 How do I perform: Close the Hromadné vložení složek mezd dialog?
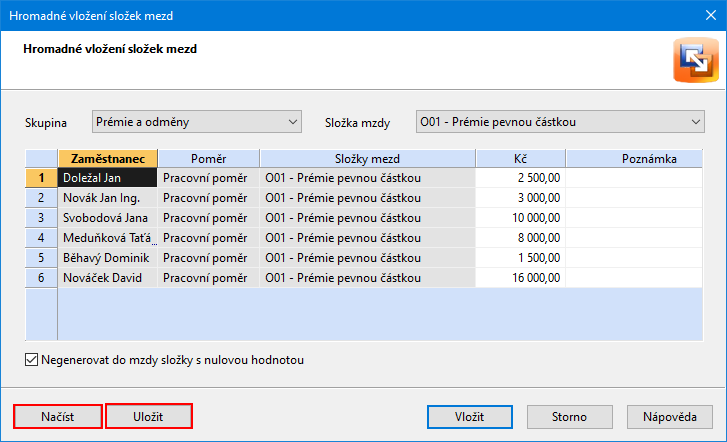(x=711, y=15)
